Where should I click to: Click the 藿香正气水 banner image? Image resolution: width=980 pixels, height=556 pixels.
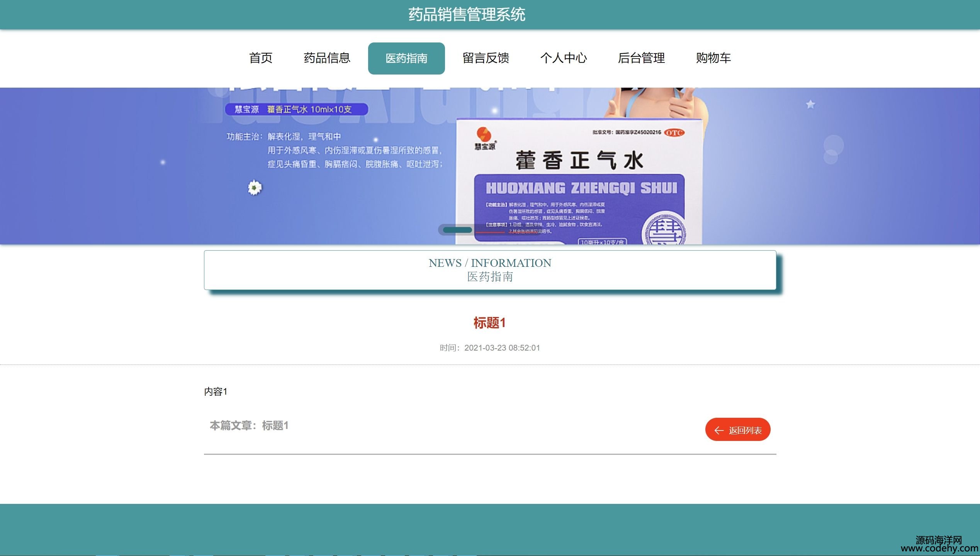[x=490, y=166]
